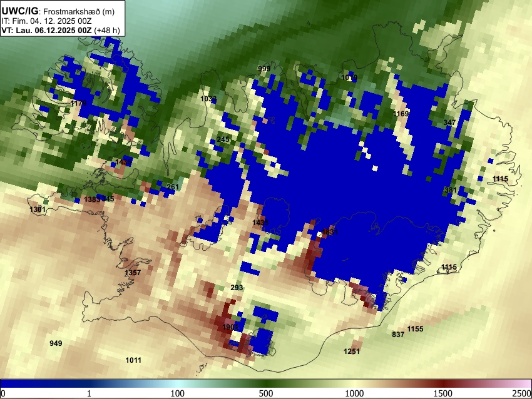Click the colour scale label 100
This screenshot has height=399, width=532.
[177, 393]
